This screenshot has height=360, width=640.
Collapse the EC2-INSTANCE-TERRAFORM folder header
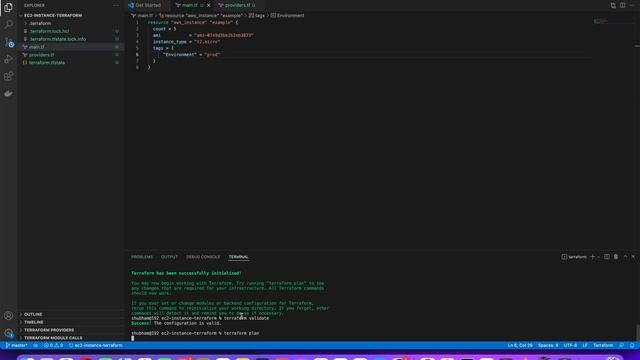(x=71, y=16)
